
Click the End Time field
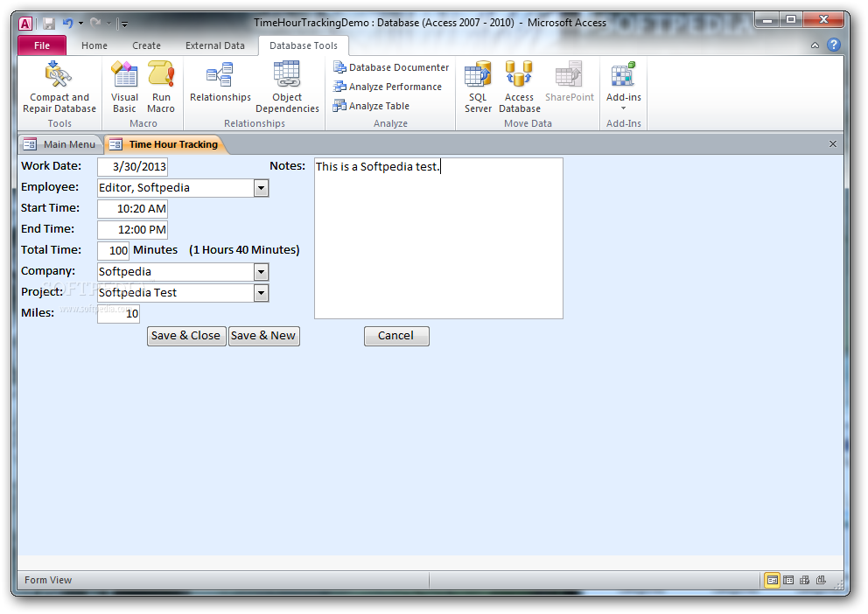click(x=132, y=229)
